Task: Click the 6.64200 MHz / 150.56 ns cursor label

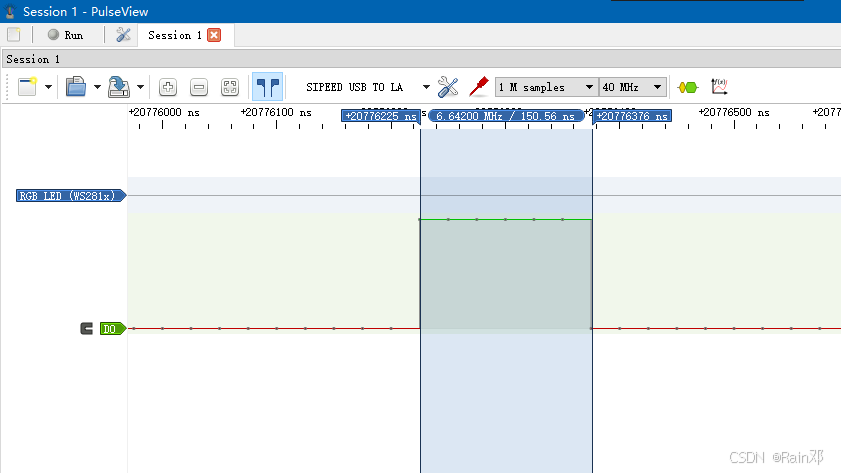Action: (506, 116)
